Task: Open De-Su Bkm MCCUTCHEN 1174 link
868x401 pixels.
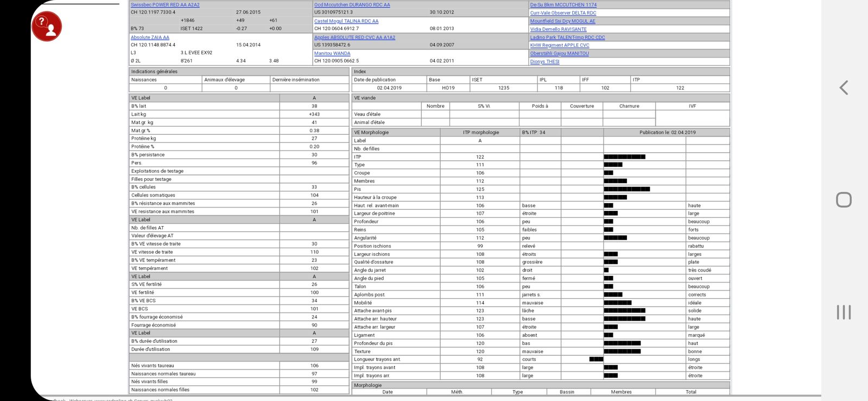Action: point(563,5)
